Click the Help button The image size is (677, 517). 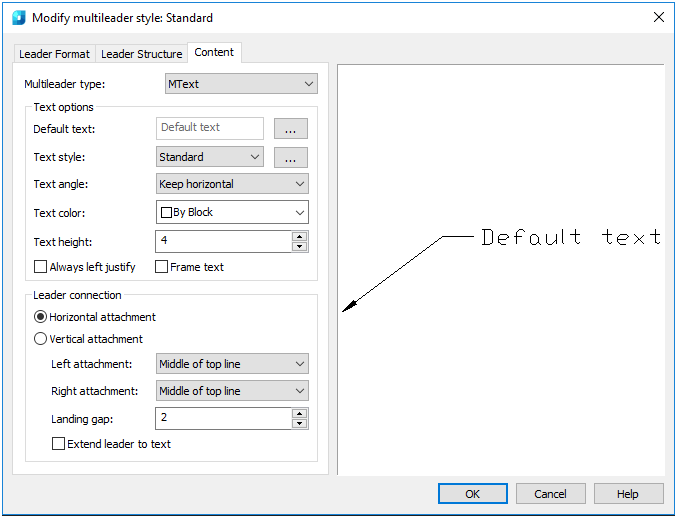pyautogui.click(x=628, y=494)
